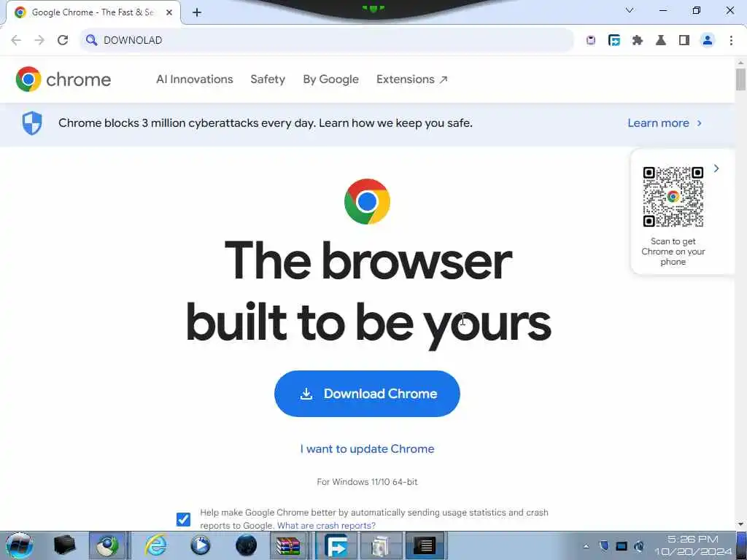Select the Google Chrome - The Fast tab
This screenshot has height=560, width=747.
point(93,12)
